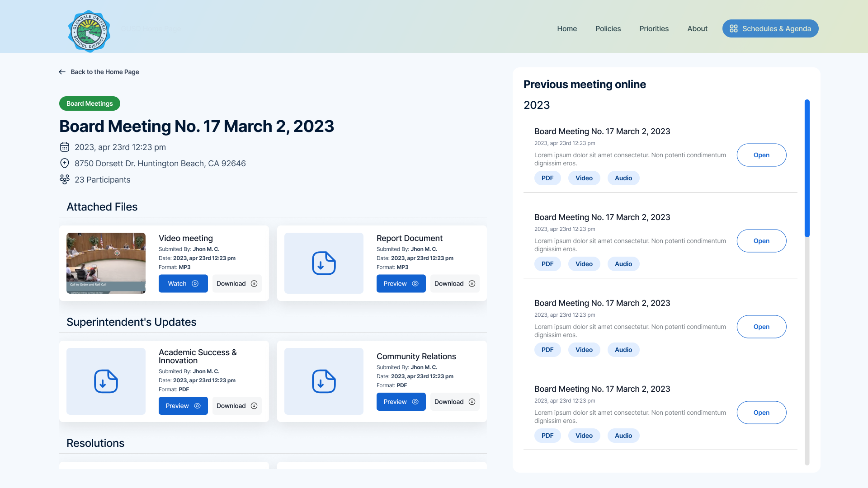Select the Video tag on second meeting
This screenshot has height=488, width=868.
coord(584,264)
